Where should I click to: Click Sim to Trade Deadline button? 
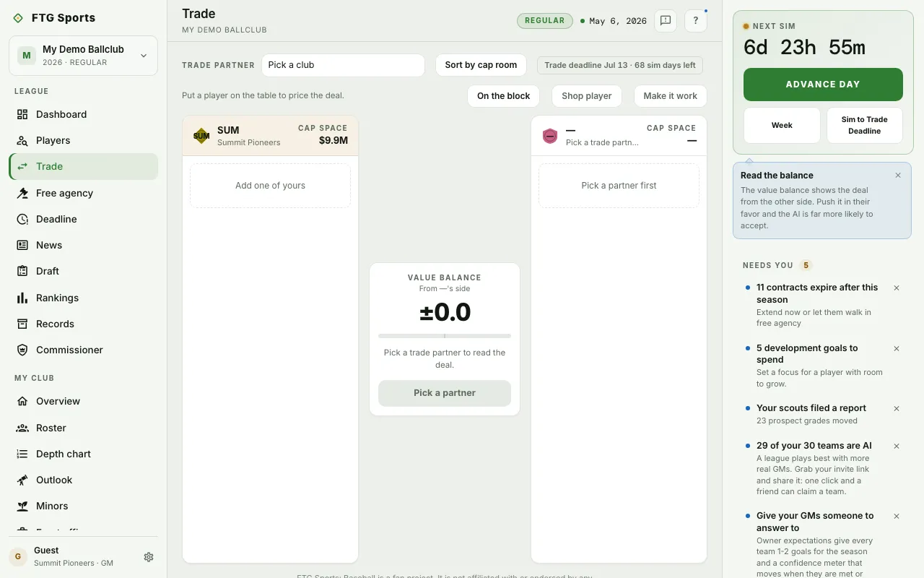pyautogui.click(x=864, y=126)
